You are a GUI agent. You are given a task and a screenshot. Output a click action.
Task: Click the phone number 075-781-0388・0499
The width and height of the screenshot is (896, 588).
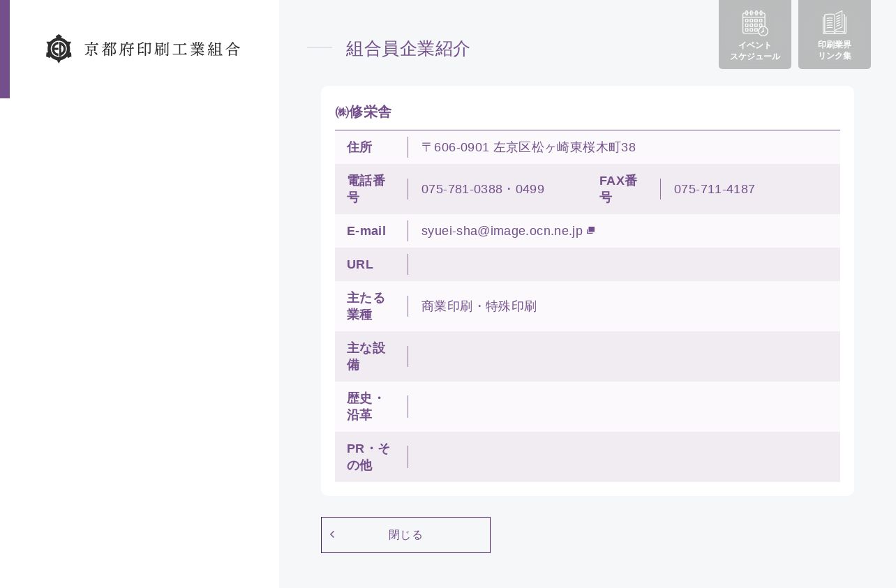tap(483, 189)
